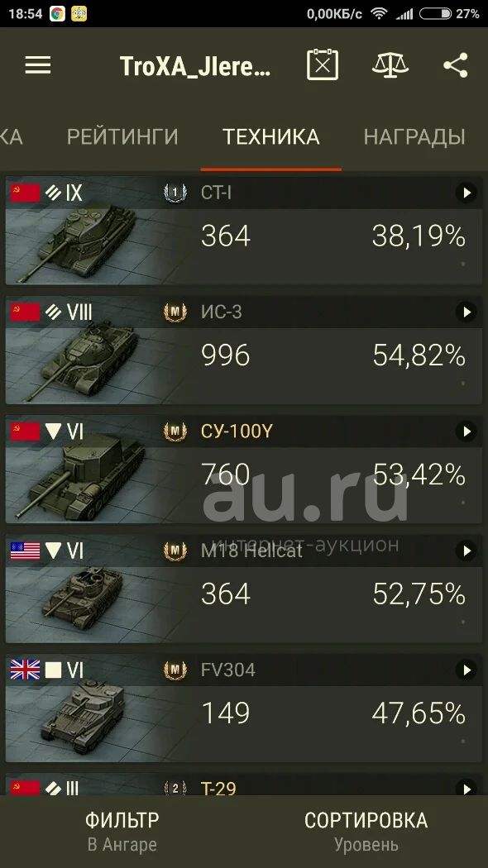Expand СУ-100Y details arrow
The height and width of the screenshot is (868, 488).
[x=466, y=432]
